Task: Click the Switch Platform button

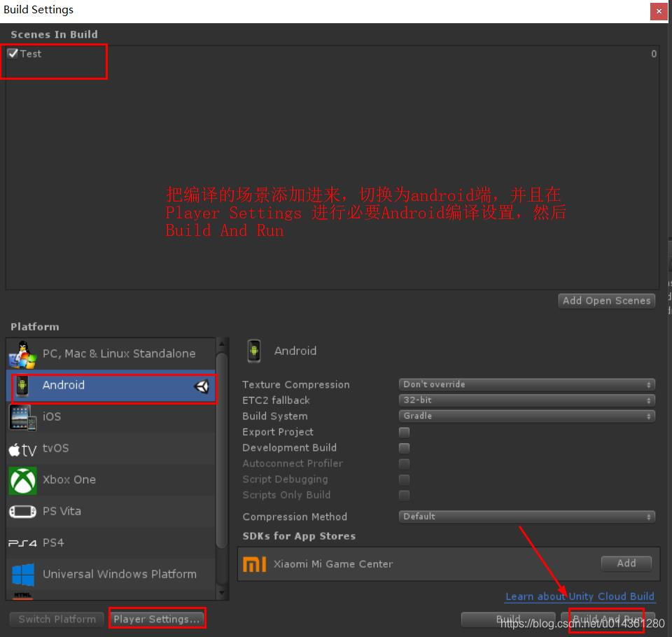Action: point(57,619)
